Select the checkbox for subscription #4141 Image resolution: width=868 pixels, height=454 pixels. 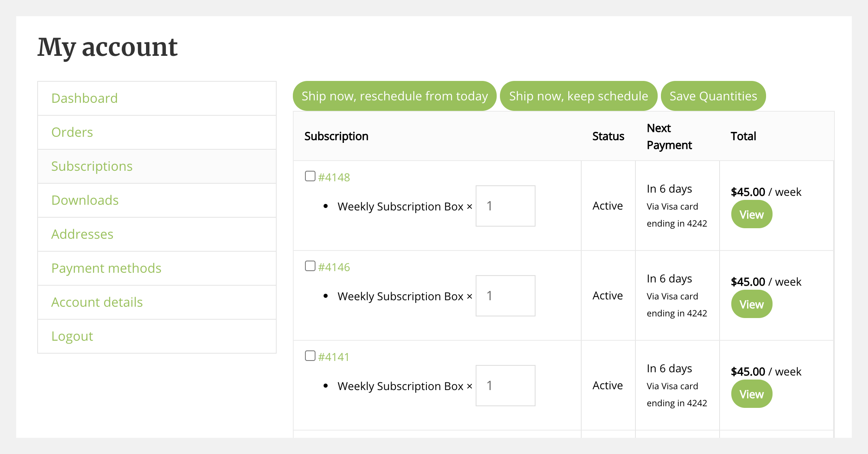click(x=310, y=355)
